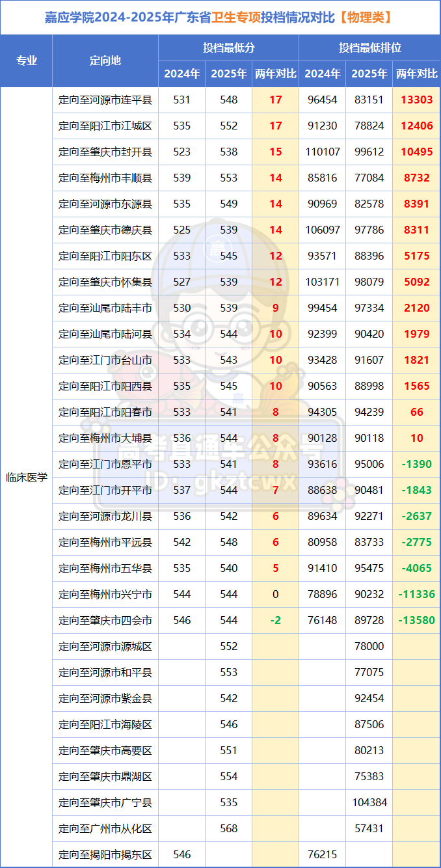Click 2025 rank value 104384
This screenshot has width=441, height=868.
coord(369,803)
